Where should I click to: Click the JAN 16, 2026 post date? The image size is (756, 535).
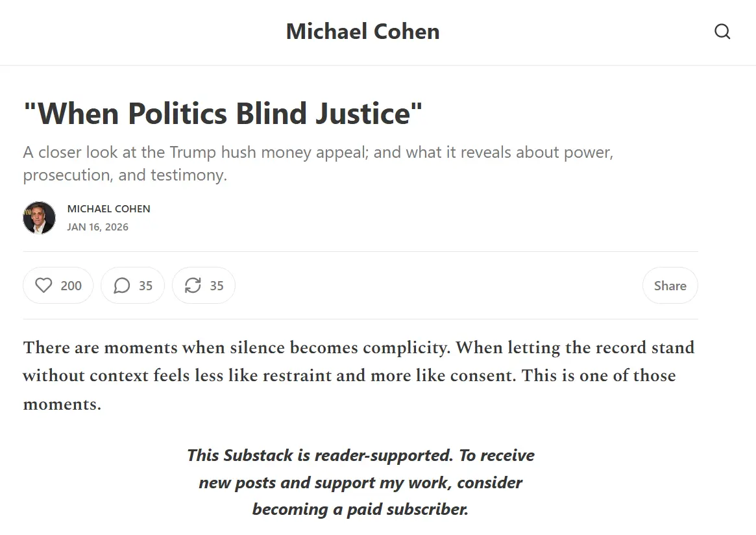[x=97, y=227]
